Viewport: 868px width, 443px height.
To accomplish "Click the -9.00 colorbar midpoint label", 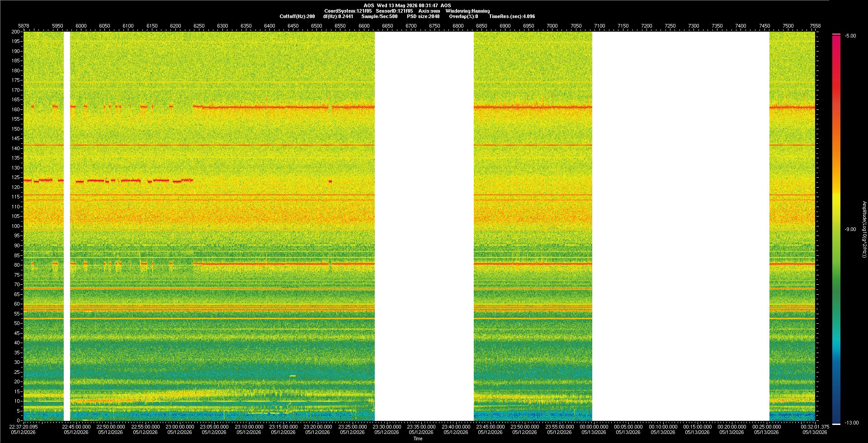I will pos(850,229).
